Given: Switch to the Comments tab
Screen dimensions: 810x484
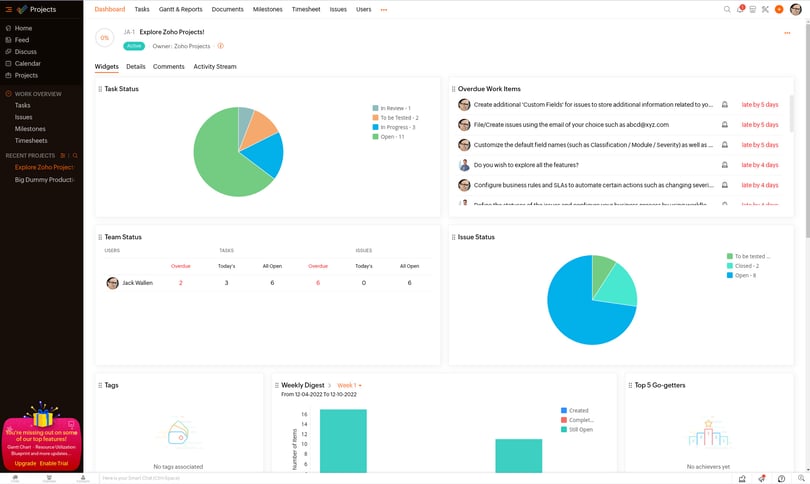Looking at the screenshot, I should (168, 67).
